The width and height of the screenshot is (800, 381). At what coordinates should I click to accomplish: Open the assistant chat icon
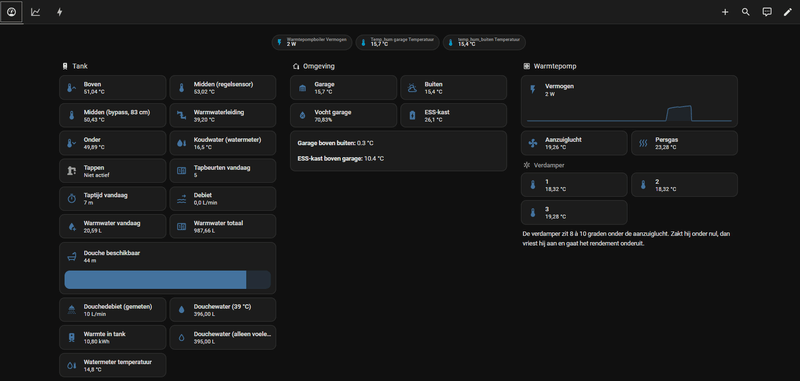coord(766,12)
